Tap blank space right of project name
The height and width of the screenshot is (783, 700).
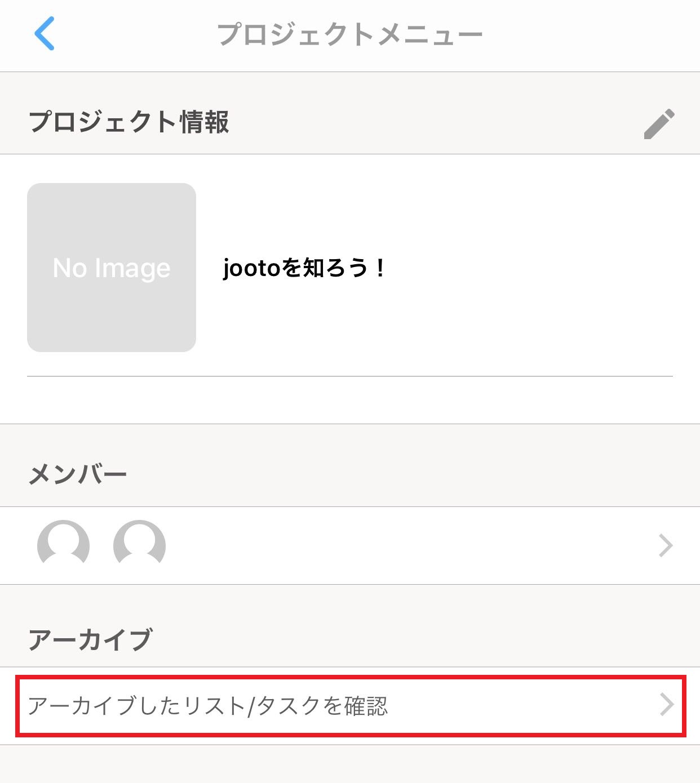coord(535,268)
